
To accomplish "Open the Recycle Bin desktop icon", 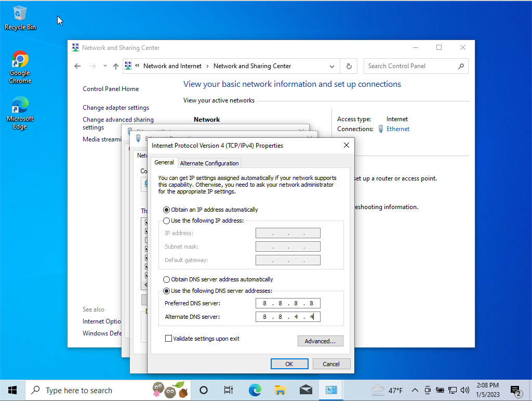I will click(x=20, y=18).
